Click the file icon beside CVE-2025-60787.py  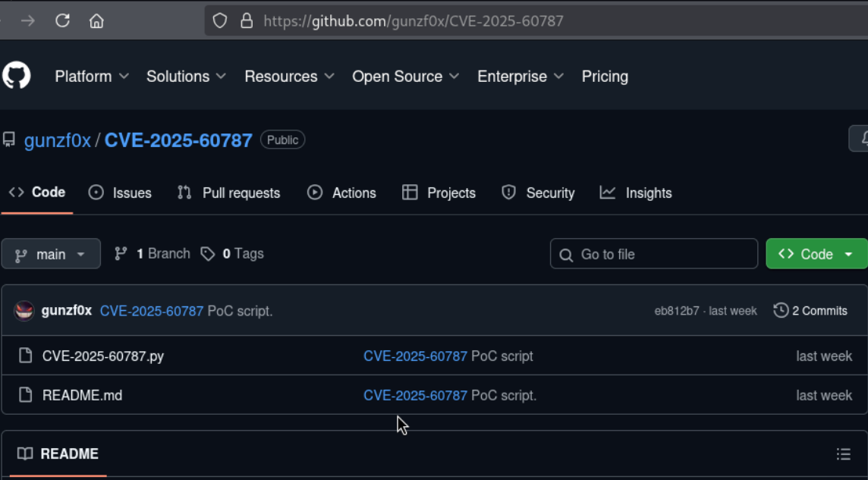(x=26, y=356)
